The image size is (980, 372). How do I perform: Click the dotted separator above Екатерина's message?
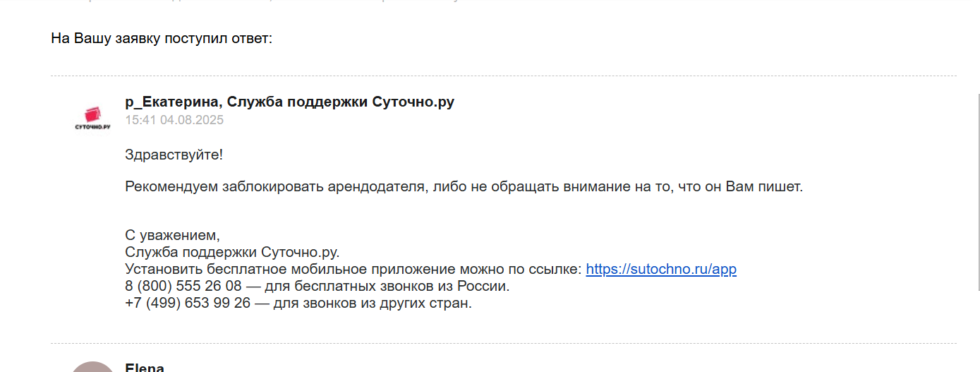tap(504, 76)
